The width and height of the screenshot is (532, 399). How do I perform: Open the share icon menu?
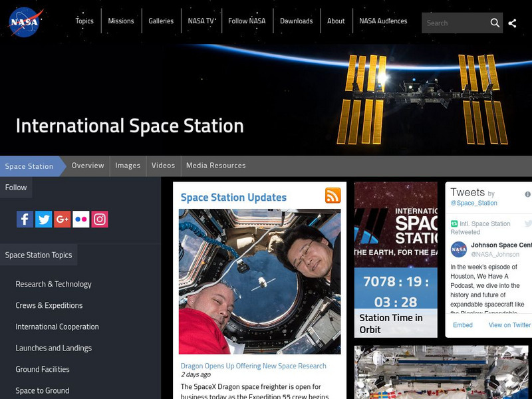512,23
